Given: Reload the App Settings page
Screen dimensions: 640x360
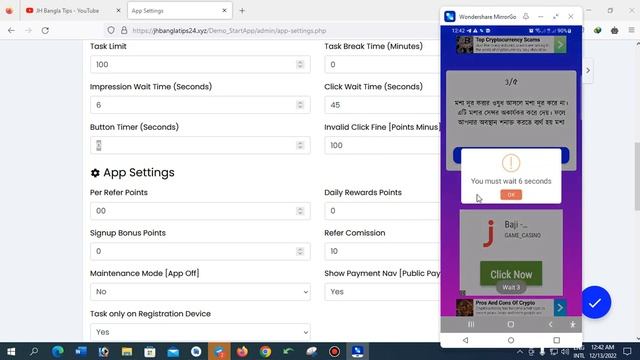Looking at the screenshot, I should click(x=45, y=30).
